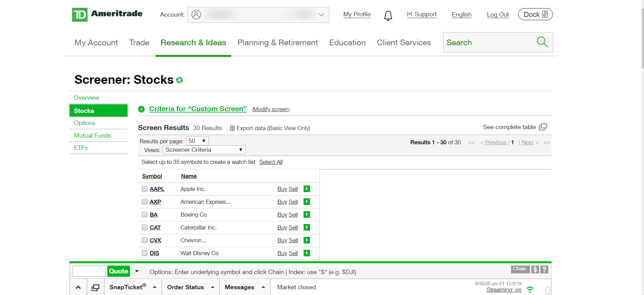Click green arrow icon for BA row
Screen dimensions: 644x295
(x=307, y=215)
